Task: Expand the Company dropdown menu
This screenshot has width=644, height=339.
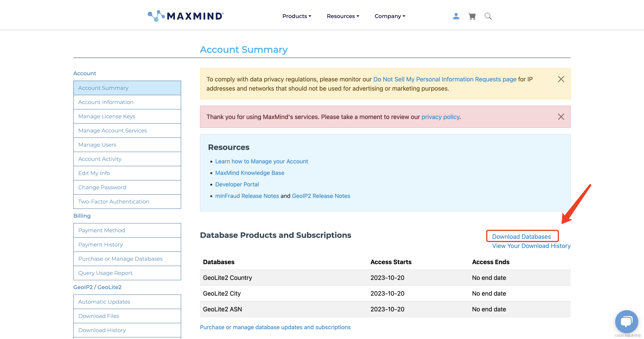Action: [390, 16]
